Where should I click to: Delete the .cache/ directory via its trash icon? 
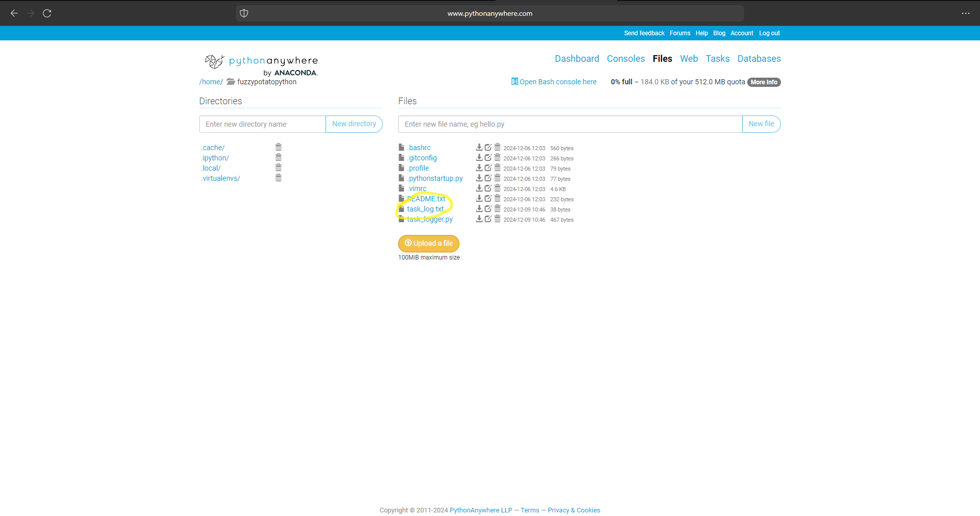278,147
